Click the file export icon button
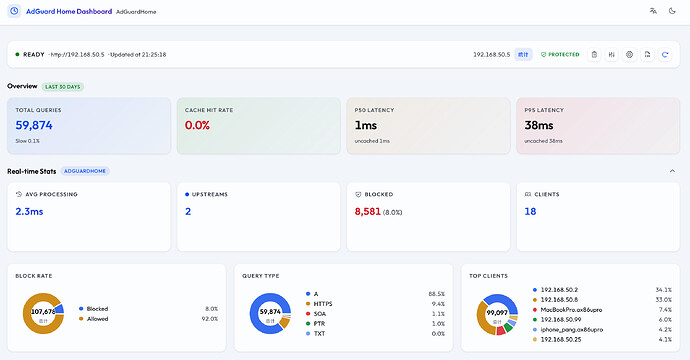This screenshot has height=360, width=690. tap(647, 55)
